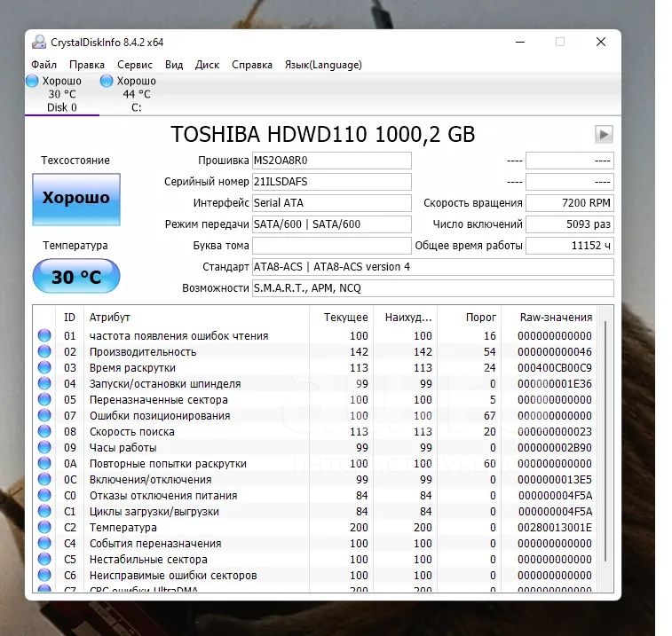This screenshot has height=636, width=672.
Task: Close the CrystalDiskInfo window
Action: [601, 42]
